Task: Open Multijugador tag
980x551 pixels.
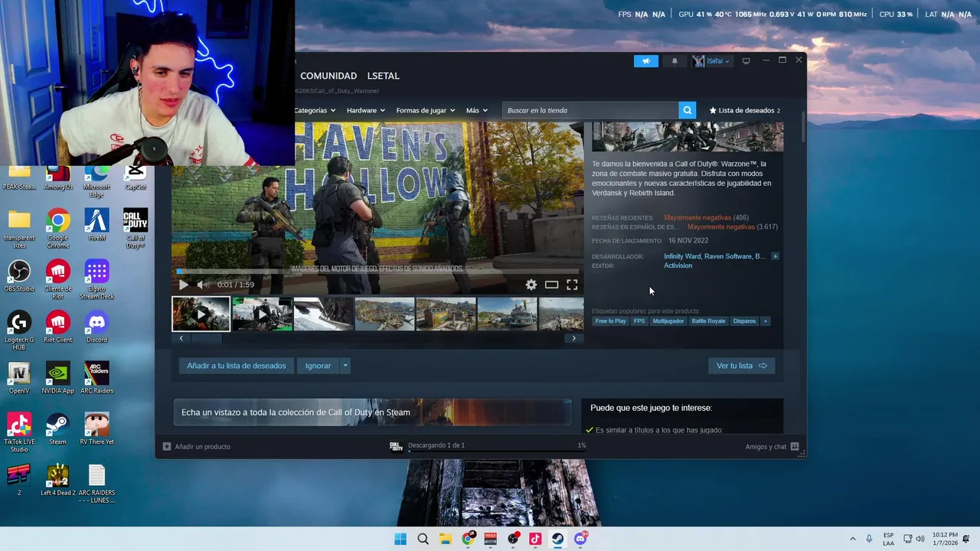Action: tap(668, 321)
